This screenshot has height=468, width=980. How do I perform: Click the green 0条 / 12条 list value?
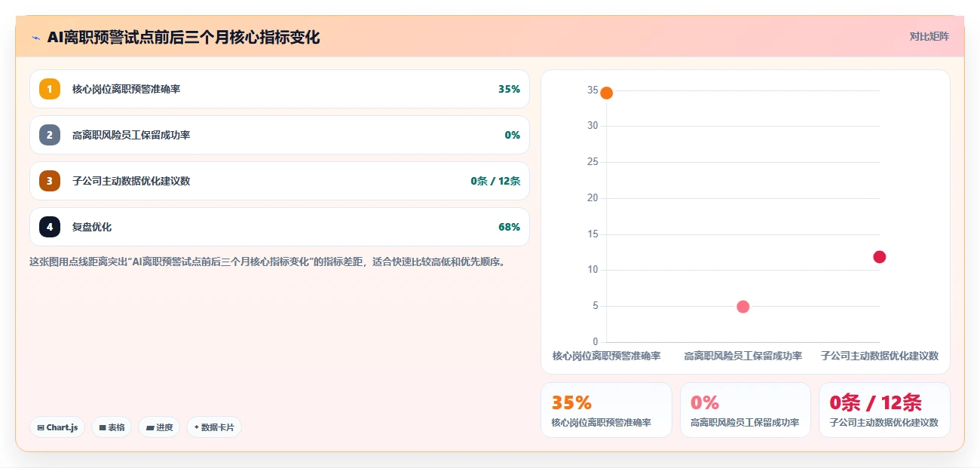pyautogui.click(x=495, y=181)
